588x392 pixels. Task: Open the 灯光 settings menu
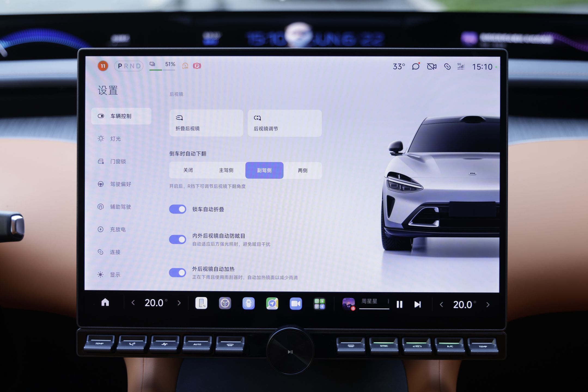115,139
